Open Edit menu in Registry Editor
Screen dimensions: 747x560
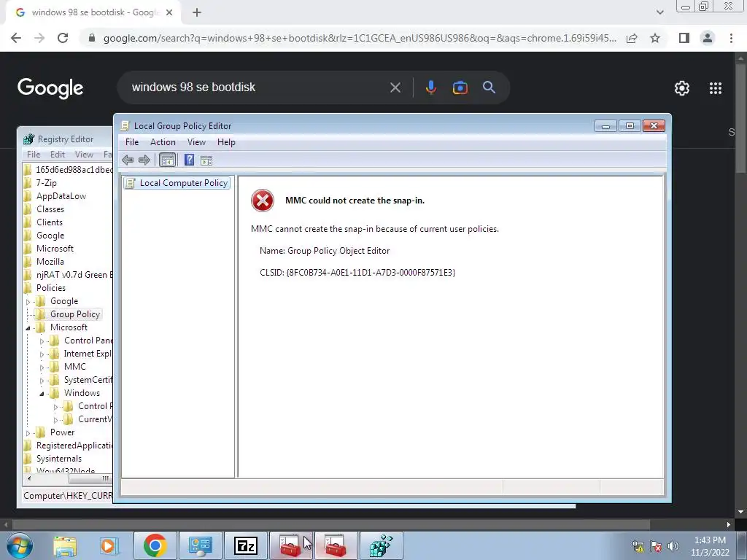coord(58,155)
